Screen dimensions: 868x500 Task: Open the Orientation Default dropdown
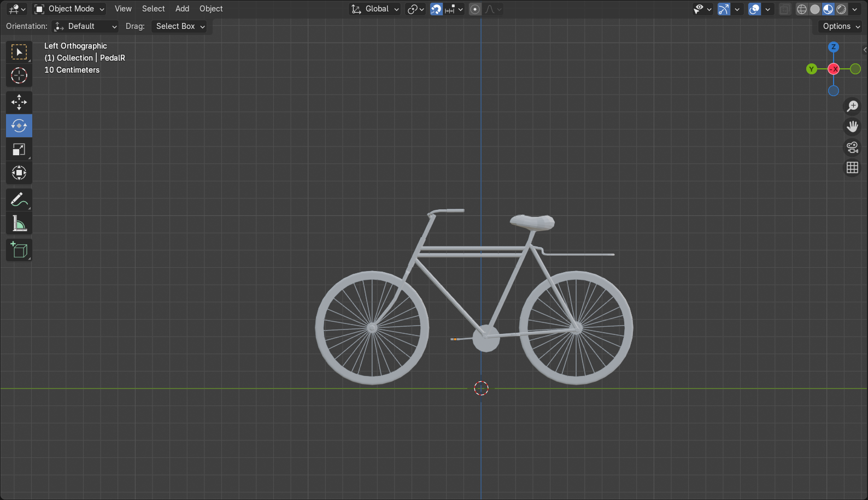click(85, 26)
